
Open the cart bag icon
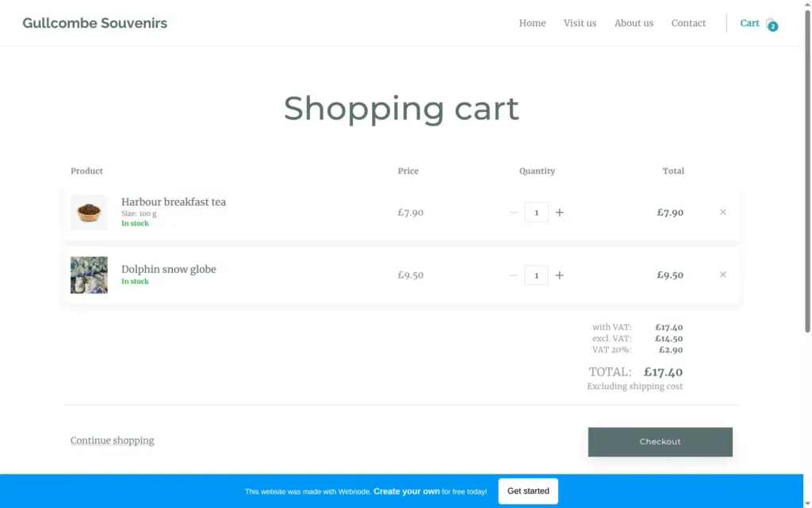772,24
